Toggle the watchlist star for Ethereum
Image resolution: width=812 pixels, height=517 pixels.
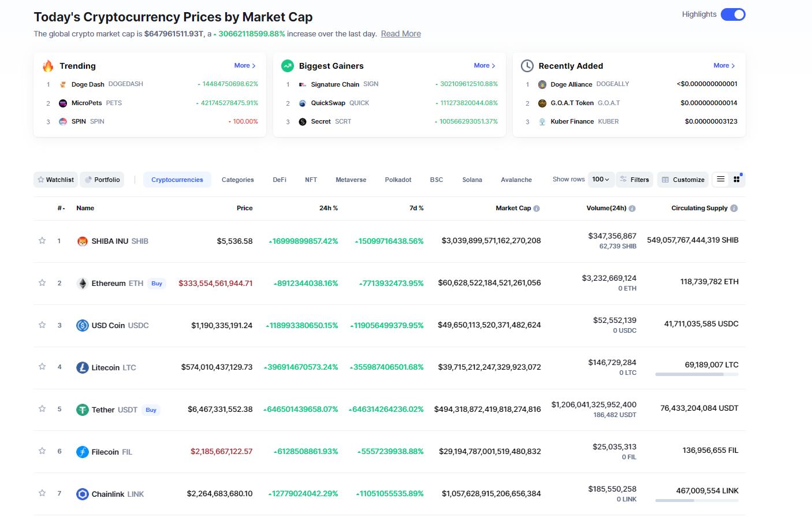42,282
